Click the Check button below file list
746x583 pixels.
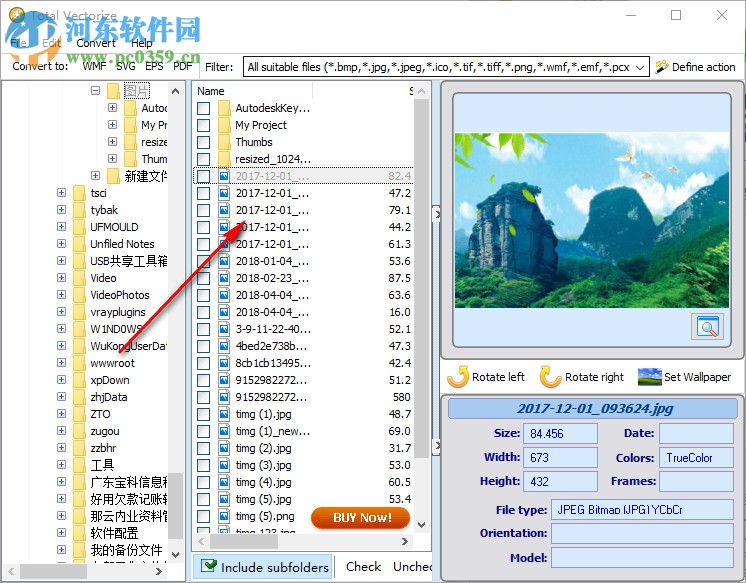(363, 566)
